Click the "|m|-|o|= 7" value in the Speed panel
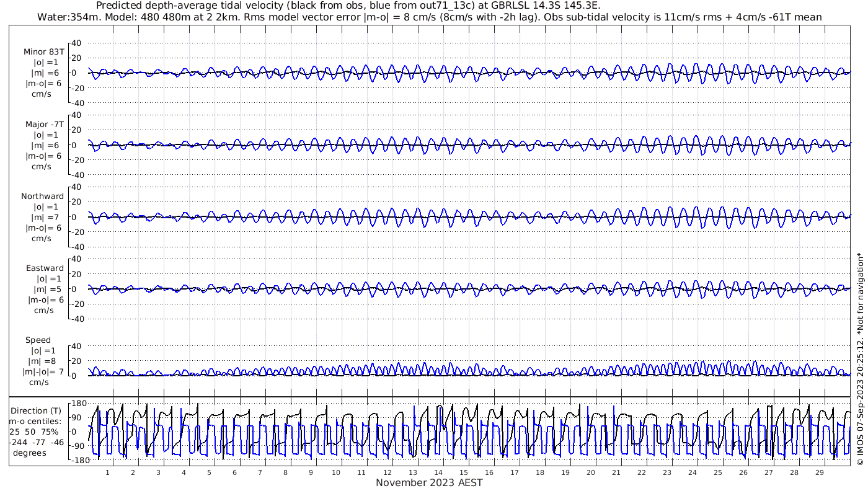 (x=43, y=371)
